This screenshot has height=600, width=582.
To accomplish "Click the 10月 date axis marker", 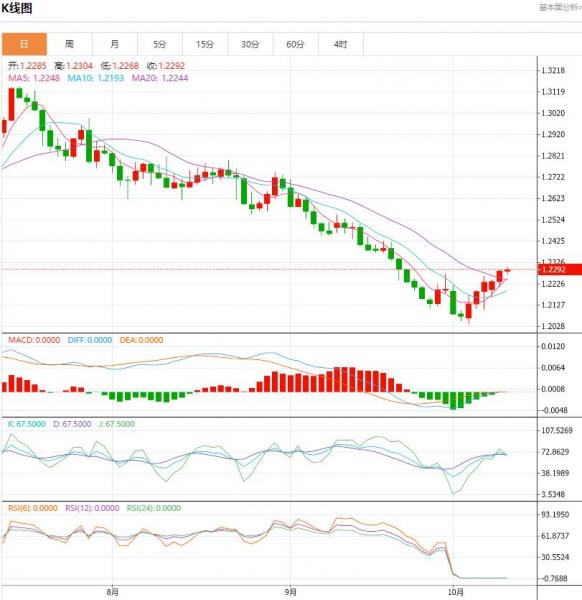I will 455,592.
